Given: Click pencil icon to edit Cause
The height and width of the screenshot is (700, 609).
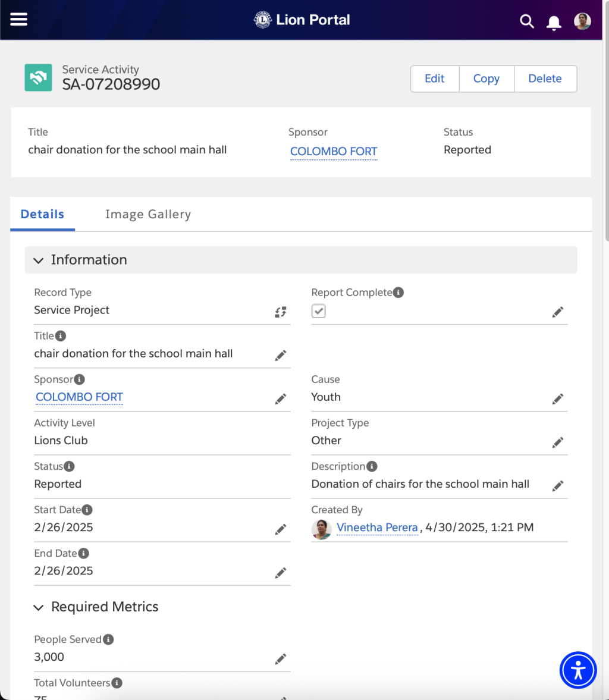Looking at the screenshot, I should 558,398.
